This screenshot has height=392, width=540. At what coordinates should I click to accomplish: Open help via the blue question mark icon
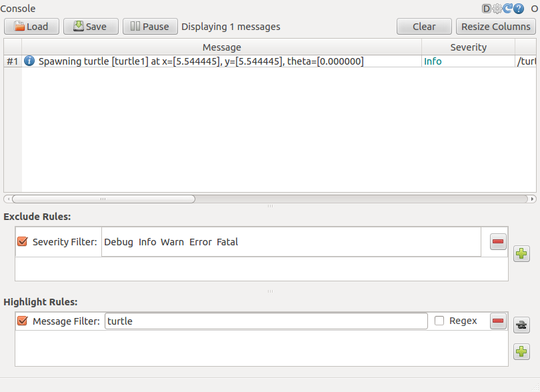coord(519,9)
